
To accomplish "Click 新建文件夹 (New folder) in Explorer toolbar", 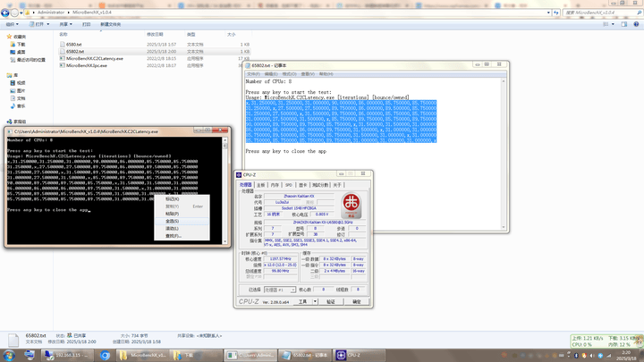I will (111, 24).
